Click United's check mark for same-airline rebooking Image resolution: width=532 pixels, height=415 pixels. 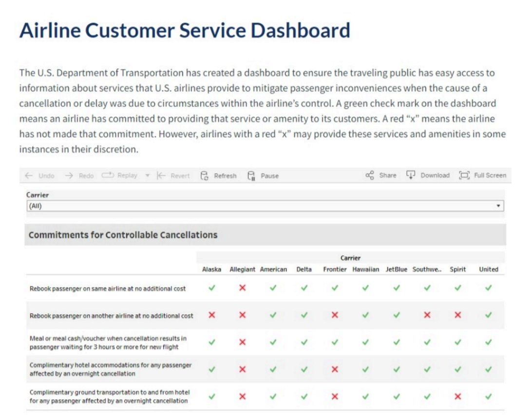point(489,288)
